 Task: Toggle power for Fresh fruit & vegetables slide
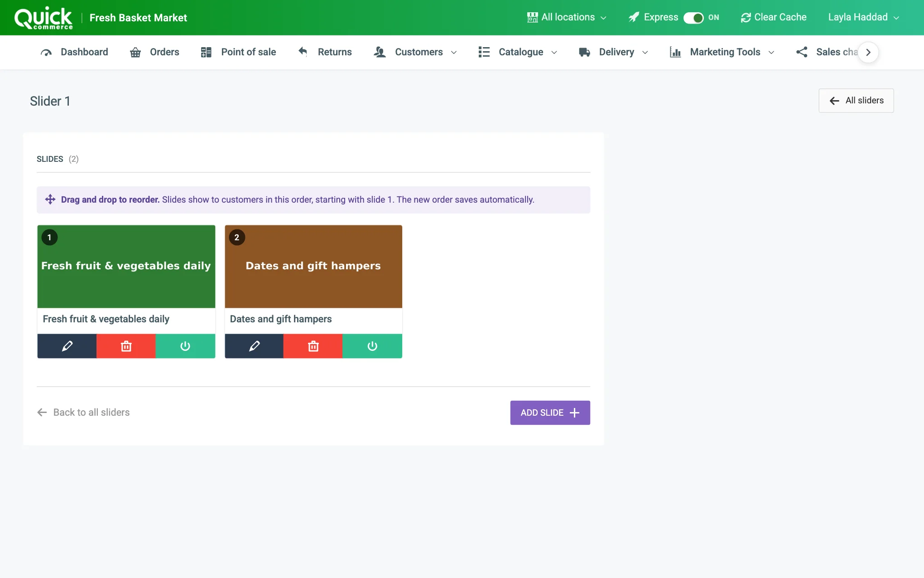(185, 346)
